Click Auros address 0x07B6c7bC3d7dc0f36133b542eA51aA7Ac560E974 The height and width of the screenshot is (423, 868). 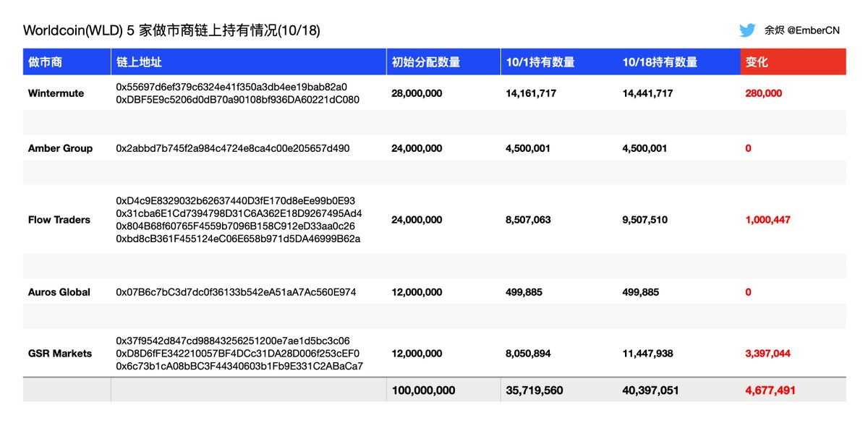236,292
